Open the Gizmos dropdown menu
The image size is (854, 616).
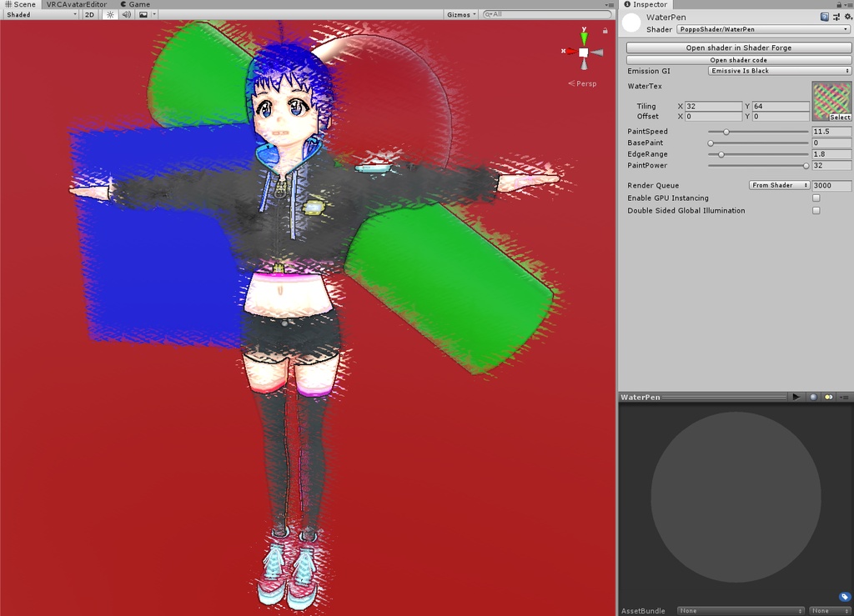click(x=461, y=15)
